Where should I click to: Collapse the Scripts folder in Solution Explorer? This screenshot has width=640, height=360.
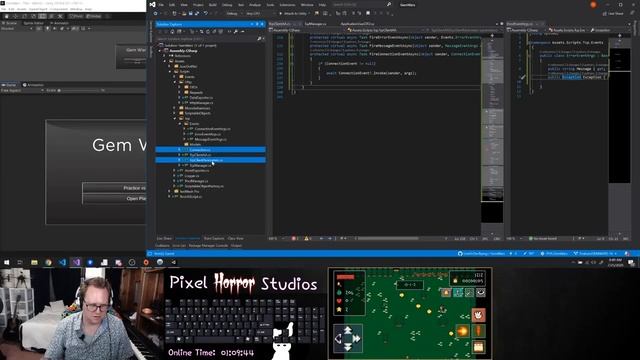pyautogui.click(x=170, y=71)
